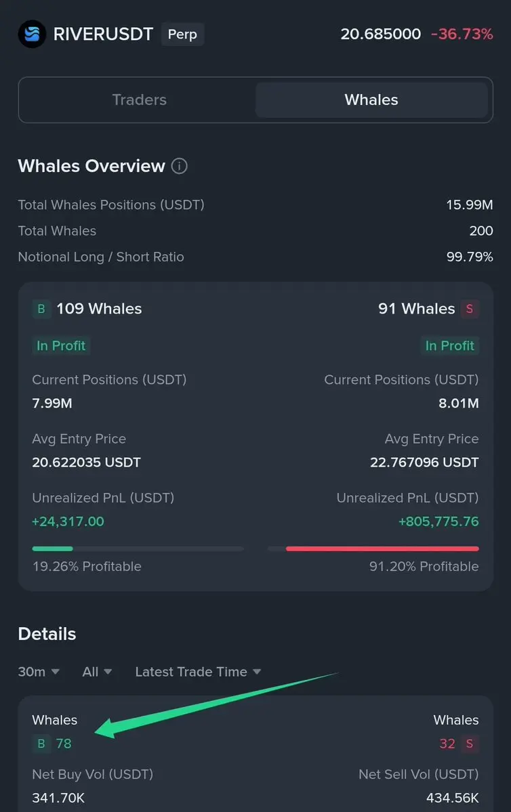This screenshot has height=812, width=511.
Task: Click the green B badge beside 109 Whales
Action: point(41,309)
